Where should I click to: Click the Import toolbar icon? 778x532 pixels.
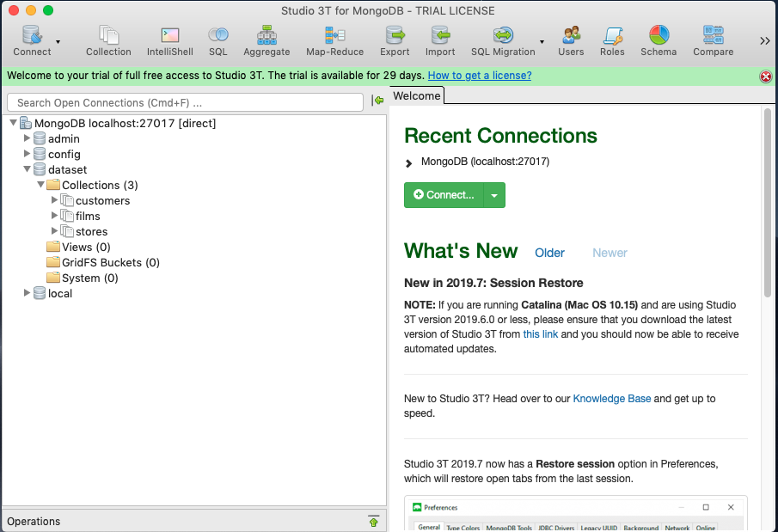pyautogui.click(x=440, y=40)
